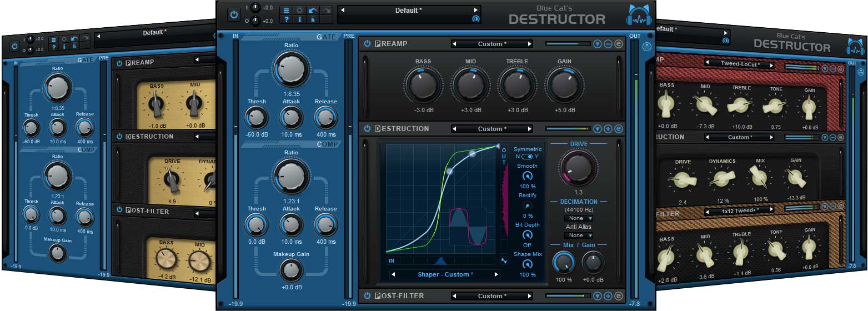Click Preamp section minus icon
Screen dimensions: 868x311
click(x=608, y=44)
